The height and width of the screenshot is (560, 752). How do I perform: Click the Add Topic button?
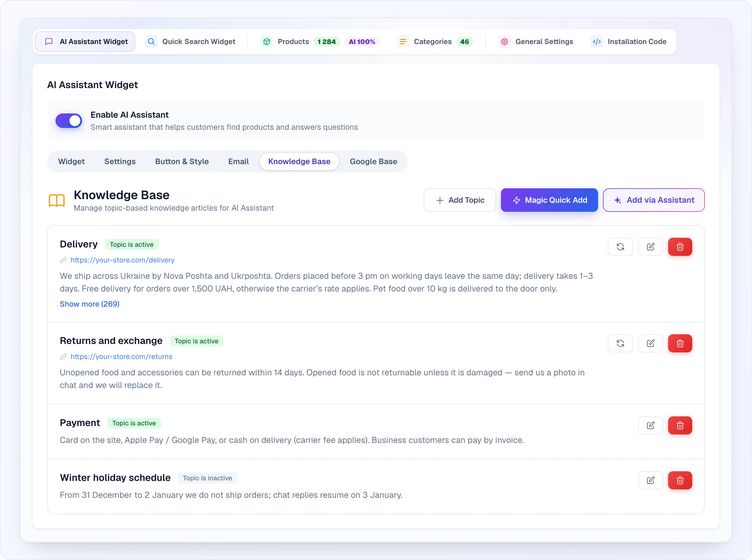point(460,200)
